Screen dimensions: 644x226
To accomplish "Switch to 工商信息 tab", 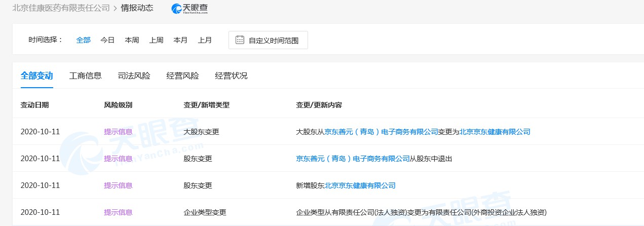I will 86,76.
